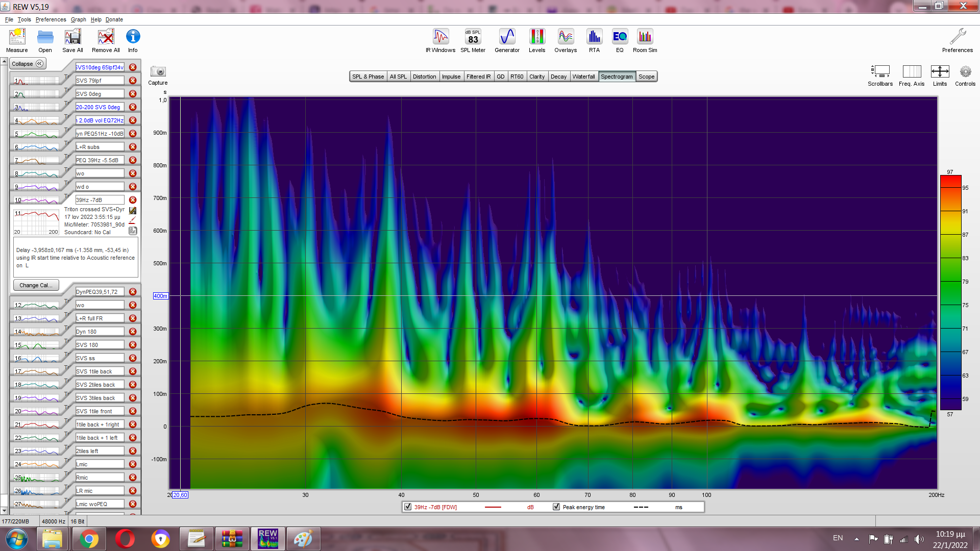Switch to the Impulse tab
The width and height of the screenshot is (980, 551).
click(x=451, y=77)
